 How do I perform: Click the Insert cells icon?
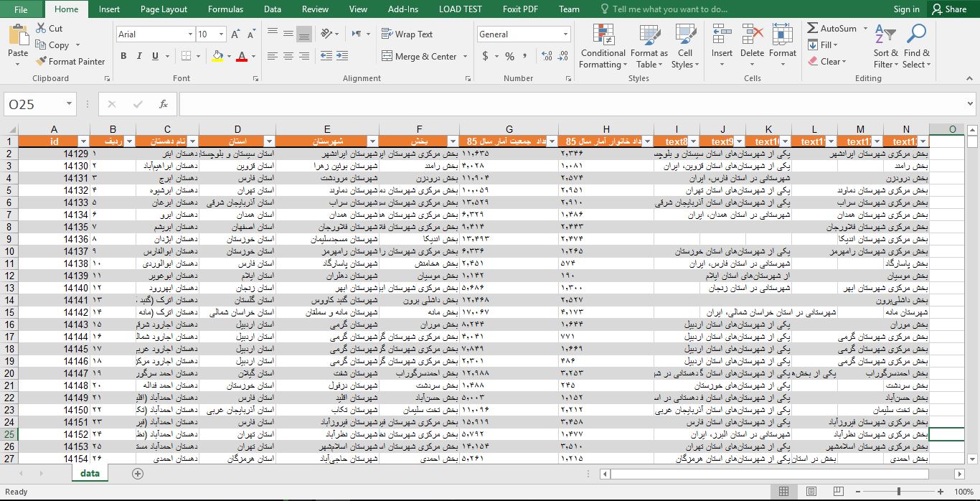pyautogui.click(x=722, y=34)
